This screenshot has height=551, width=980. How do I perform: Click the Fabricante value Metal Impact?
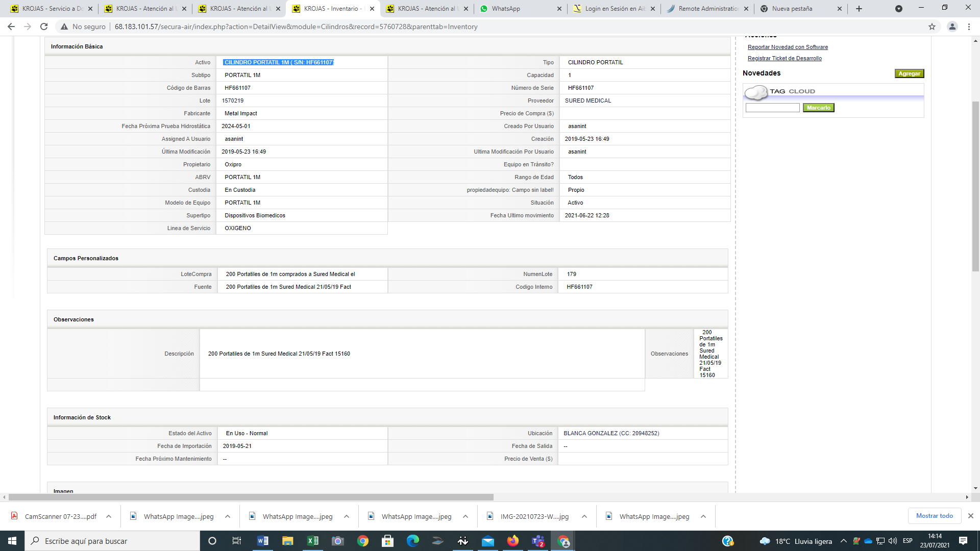coord(241,113)
